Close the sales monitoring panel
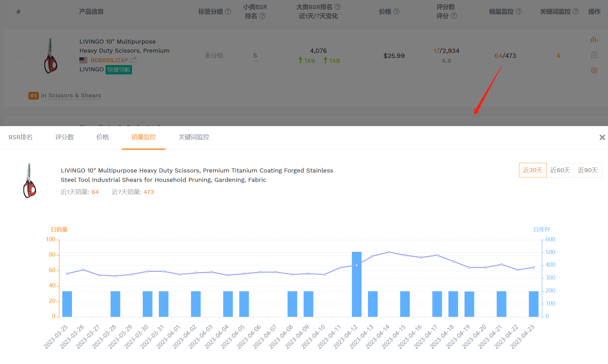 [x=602, y=137]
